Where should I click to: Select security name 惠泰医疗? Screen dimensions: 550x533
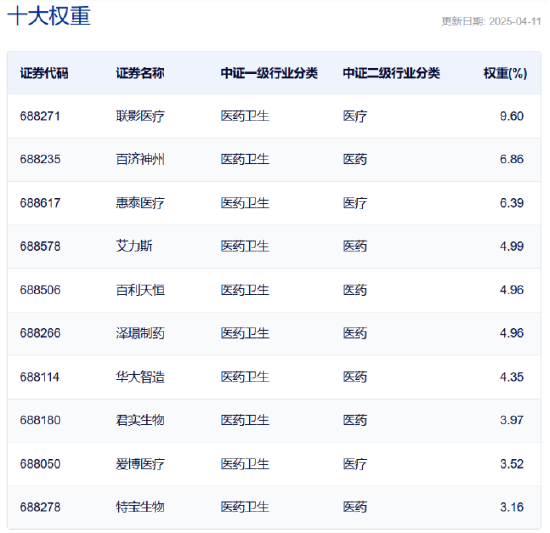140,203
